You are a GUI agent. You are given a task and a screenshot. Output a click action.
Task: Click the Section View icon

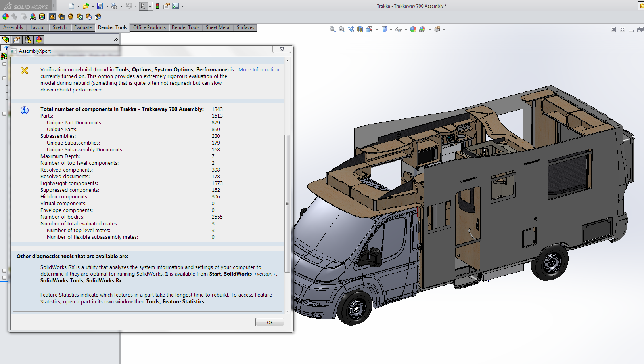pos(360,29)
